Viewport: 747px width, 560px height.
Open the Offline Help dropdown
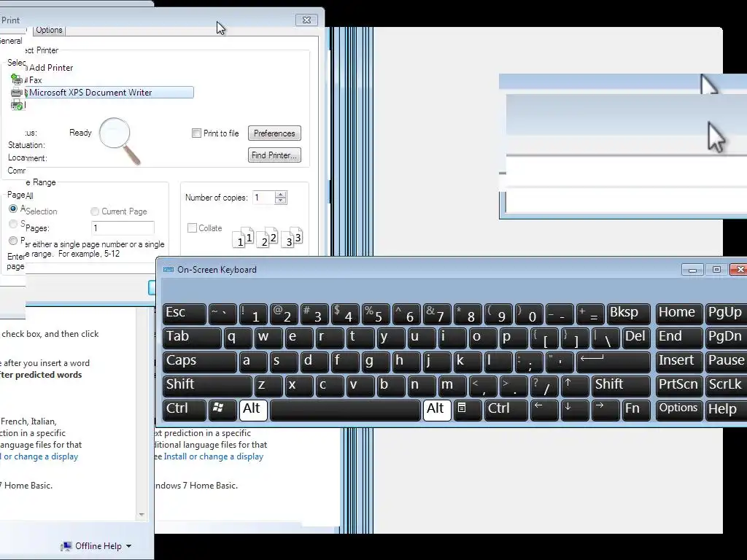tap(96, 546)
